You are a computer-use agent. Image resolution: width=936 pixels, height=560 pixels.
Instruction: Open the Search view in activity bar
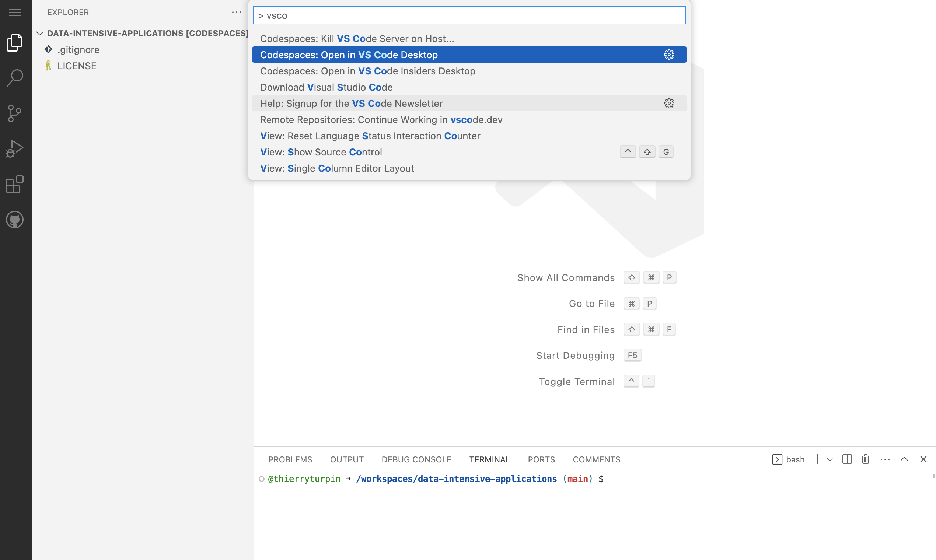pos(15,78)
